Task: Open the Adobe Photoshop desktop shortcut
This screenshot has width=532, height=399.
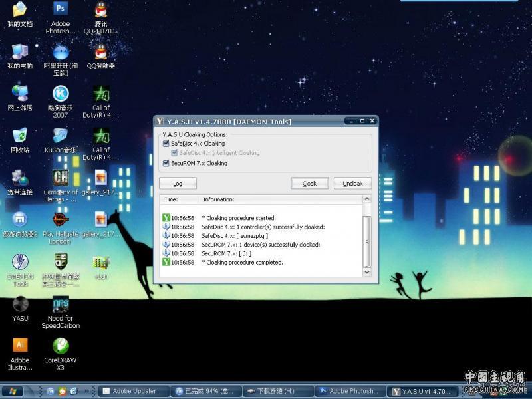Action: (x=61, y=9)
